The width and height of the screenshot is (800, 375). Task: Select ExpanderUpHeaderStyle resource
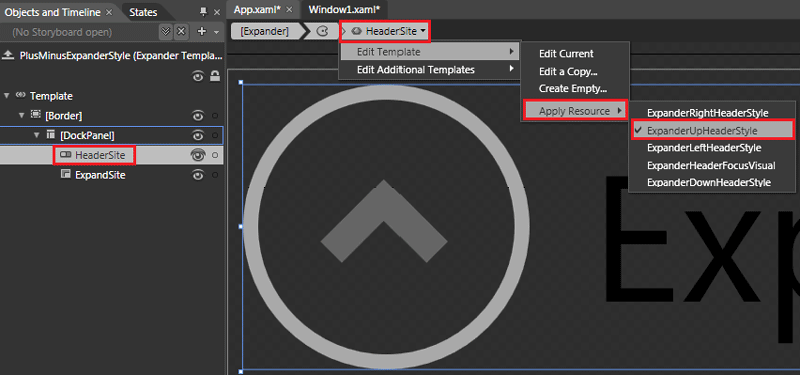[x=712, y=130]
